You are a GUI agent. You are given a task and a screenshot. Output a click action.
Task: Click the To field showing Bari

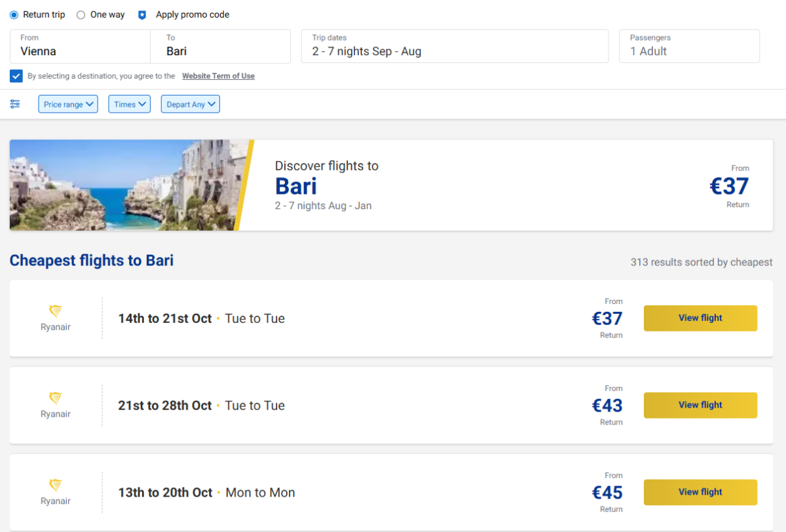click(220, 47)
